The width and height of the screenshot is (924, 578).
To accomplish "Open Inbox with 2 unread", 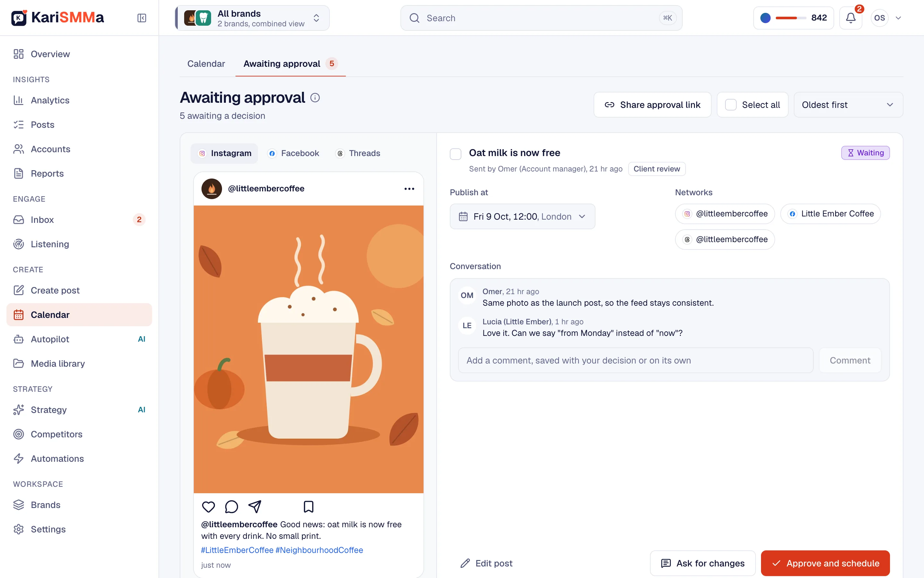I will point(79,219).
